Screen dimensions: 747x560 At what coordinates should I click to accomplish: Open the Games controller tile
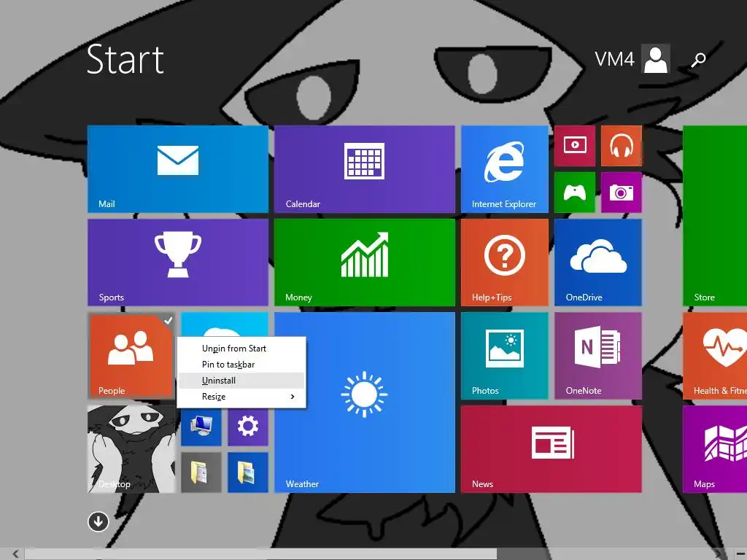click(x=575, y=192)
